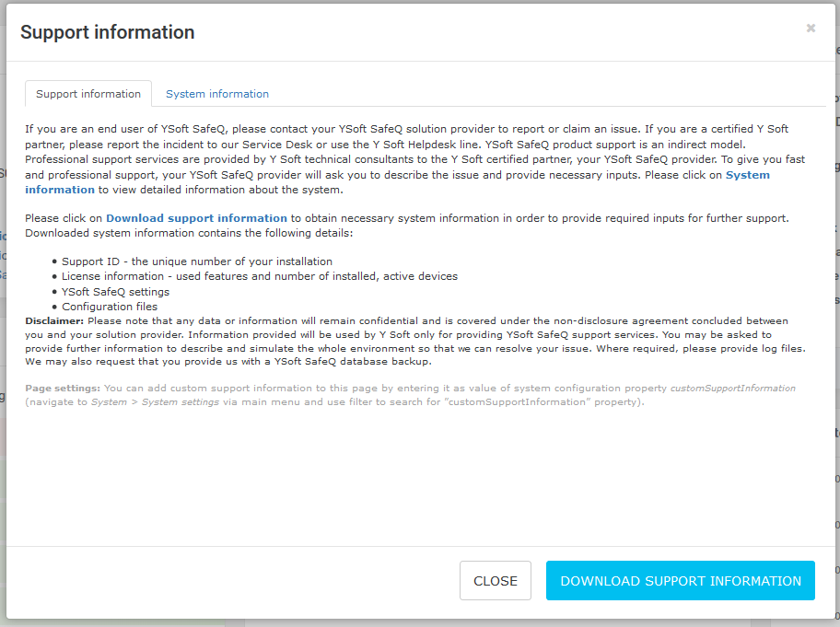This screenshot has height=627, width=840.
Task: Switch to the System information tab
Action: pos(217,94)
